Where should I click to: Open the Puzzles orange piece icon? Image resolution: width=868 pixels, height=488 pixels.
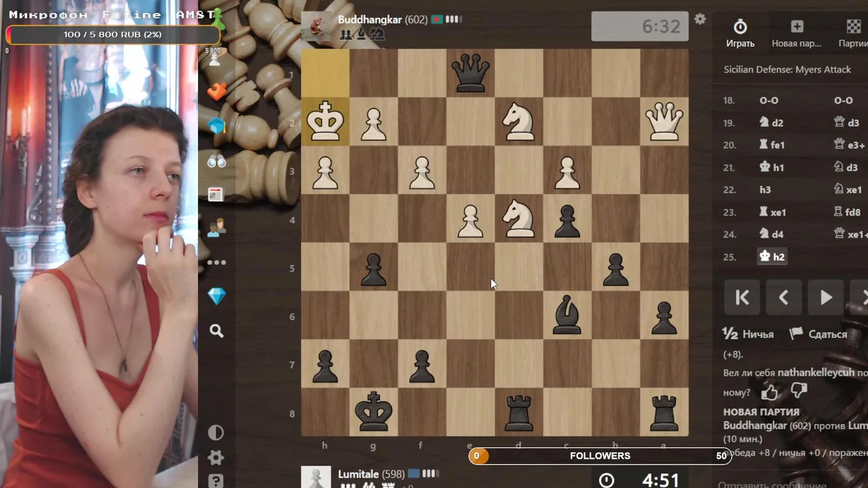(216, 91)
